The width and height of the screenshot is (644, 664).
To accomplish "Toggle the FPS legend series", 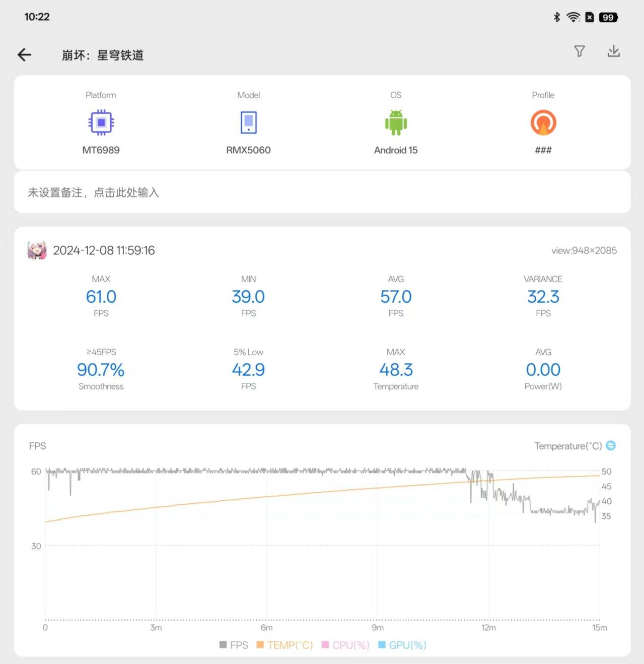I will (234, 645).
